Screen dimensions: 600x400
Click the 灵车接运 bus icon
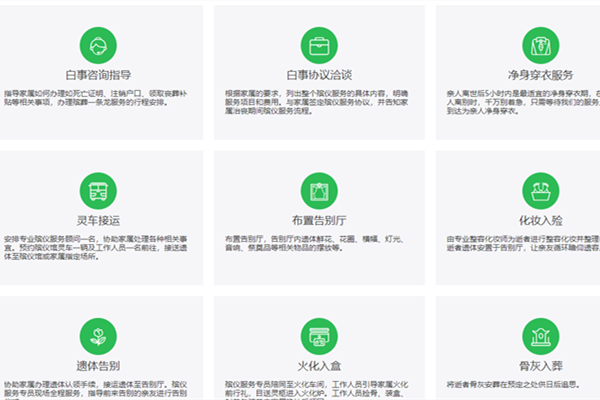pos(98,191)
